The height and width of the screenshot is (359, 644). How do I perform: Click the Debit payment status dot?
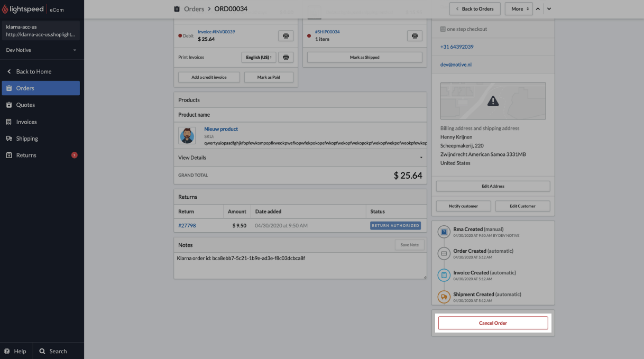[180, 35]
